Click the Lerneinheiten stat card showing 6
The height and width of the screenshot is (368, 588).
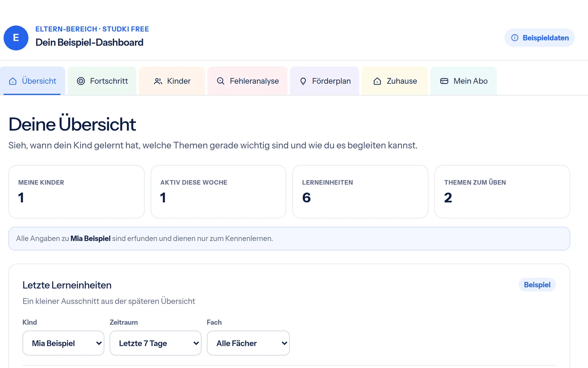tap(360, 192)
